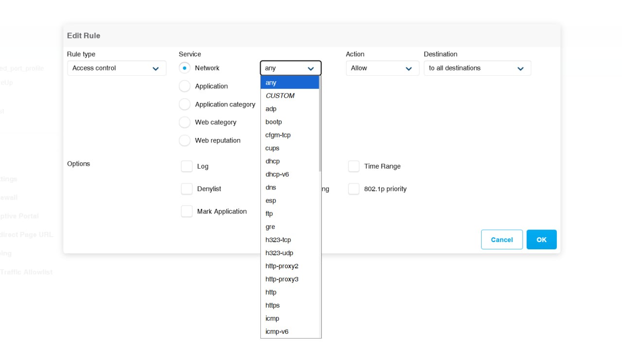
Task: Open the Destination dropdown
Action: tap(477, 68)
